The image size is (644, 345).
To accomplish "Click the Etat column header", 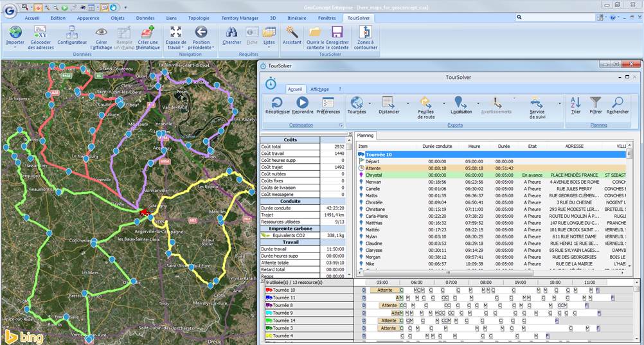I will [532, 146].
